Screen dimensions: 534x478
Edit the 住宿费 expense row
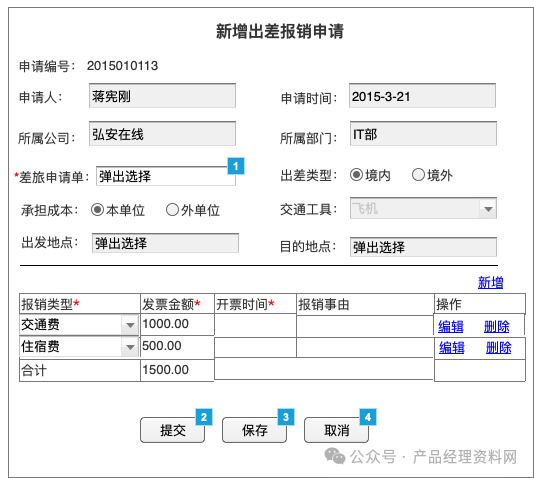point(452,348)
